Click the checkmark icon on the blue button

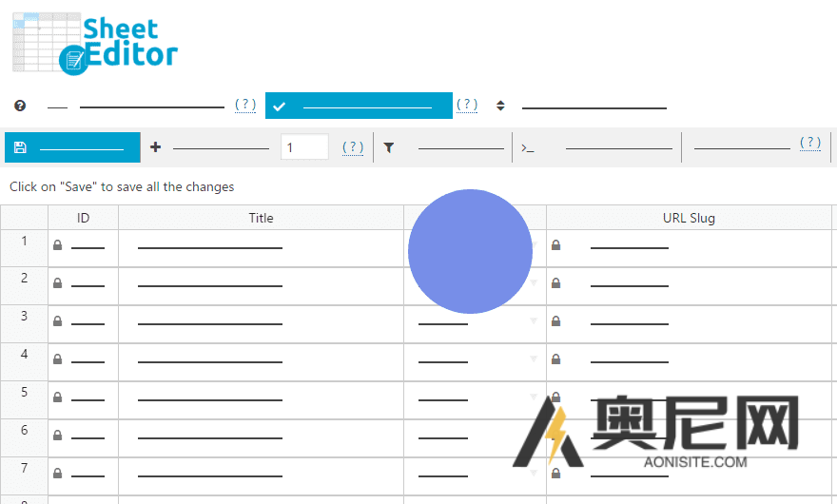click(x=279, y=107)
